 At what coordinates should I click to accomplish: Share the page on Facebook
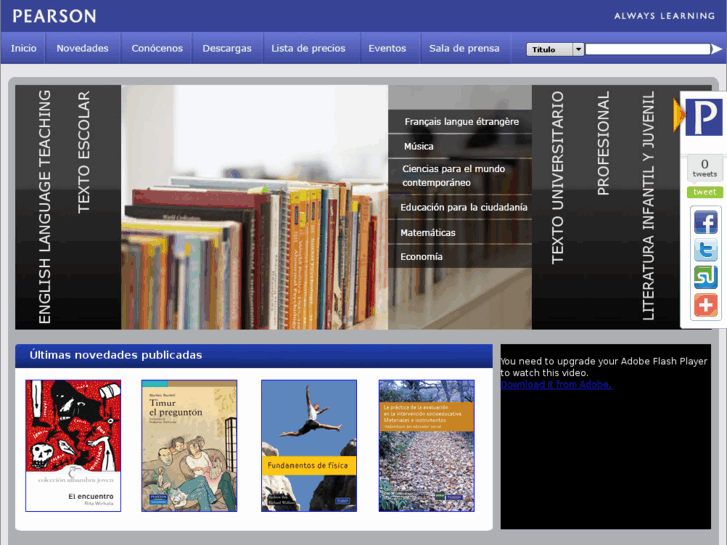(x=705, y=222)
